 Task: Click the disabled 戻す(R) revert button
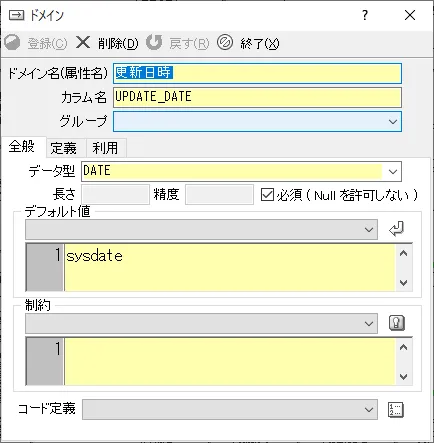pyautogui.click(x=178, y=43)
